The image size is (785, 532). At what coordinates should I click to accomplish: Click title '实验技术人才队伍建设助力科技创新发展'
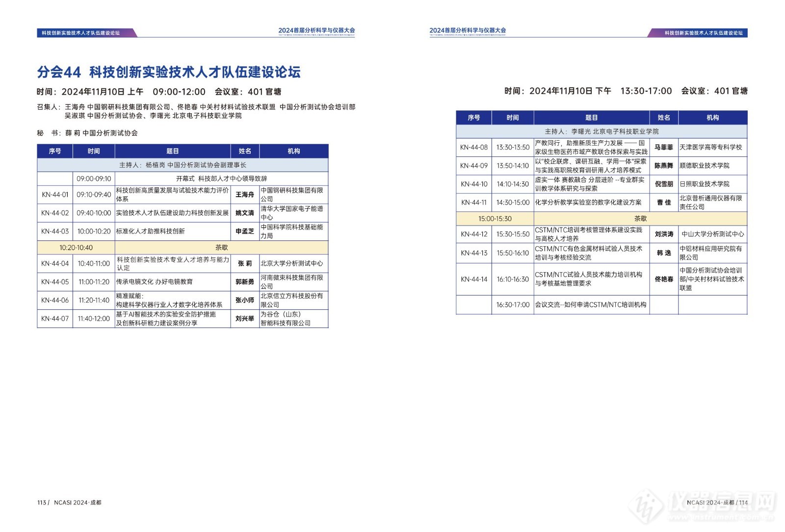(172, 213)
